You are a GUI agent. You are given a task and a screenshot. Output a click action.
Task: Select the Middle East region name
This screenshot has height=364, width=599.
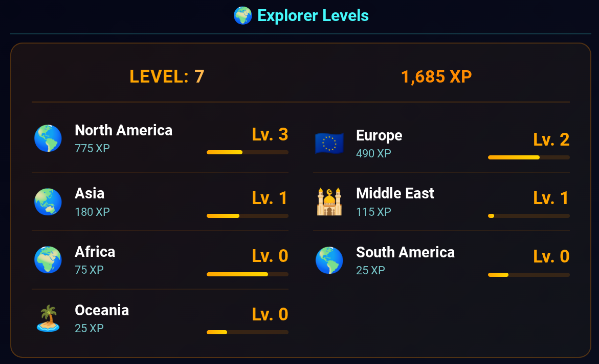[395, 193]
